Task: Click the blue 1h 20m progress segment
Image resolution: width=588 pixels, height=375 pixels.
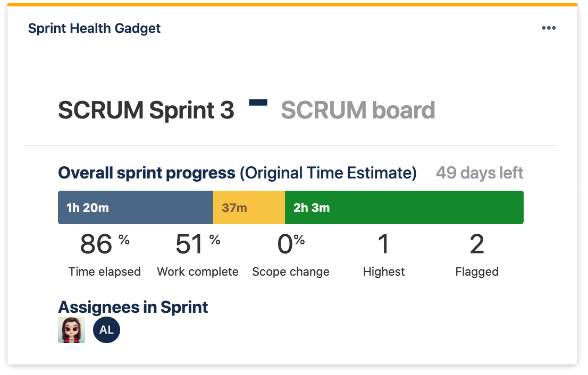Action: 135,207
